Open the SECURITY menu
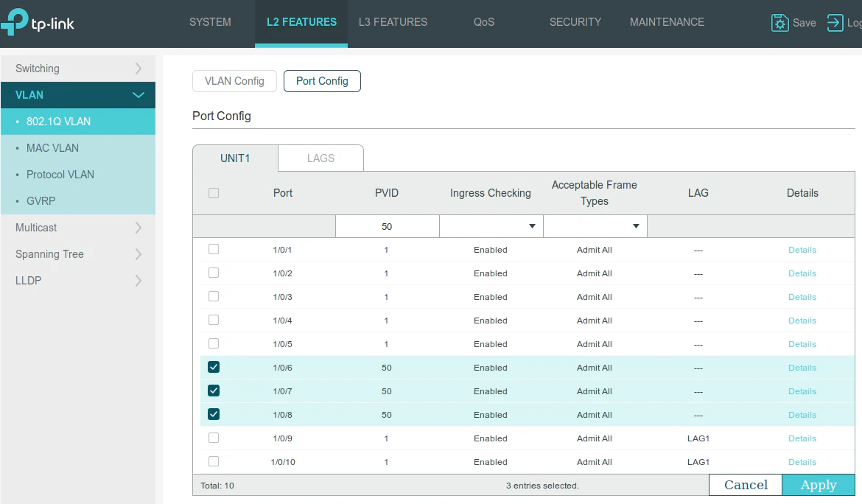 coord(575,22)
